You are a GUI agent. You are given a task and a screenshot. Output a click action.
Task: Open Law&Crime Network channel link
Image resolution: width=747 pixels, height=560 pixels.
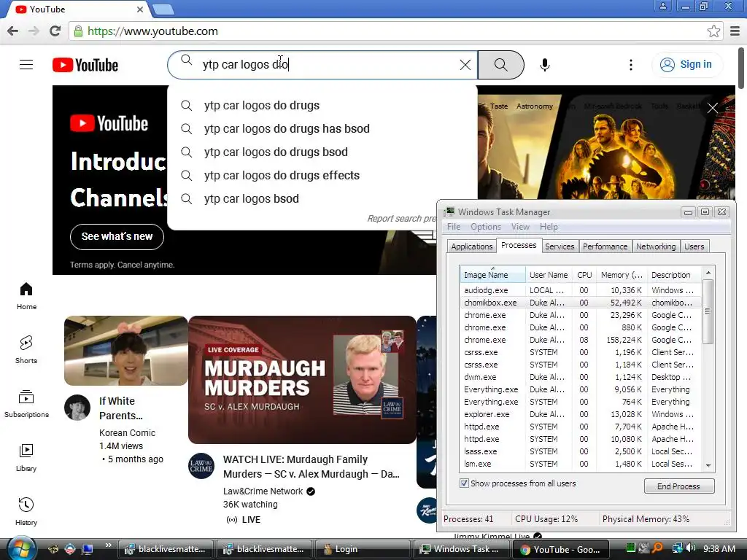pos(263,491)
